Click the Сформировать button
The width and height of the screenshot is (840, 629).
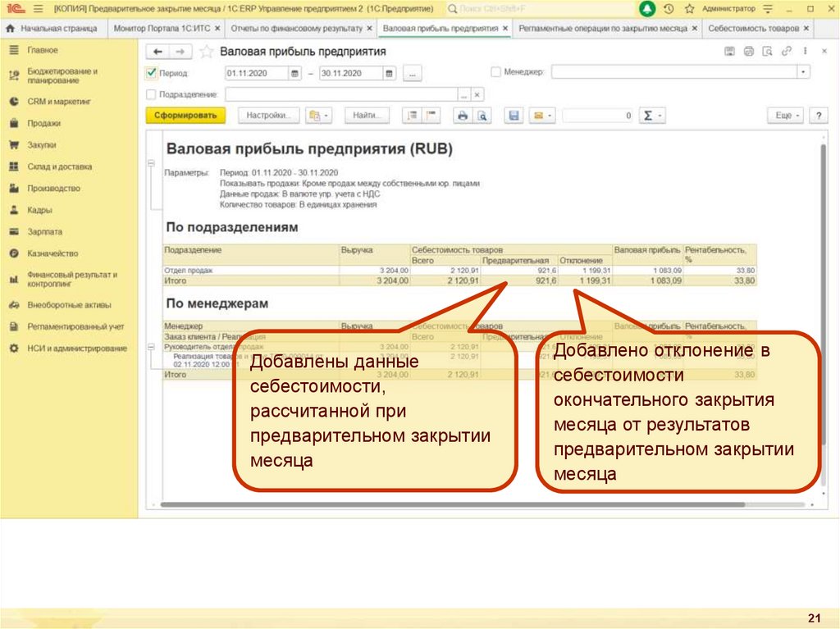click(185, 116)
